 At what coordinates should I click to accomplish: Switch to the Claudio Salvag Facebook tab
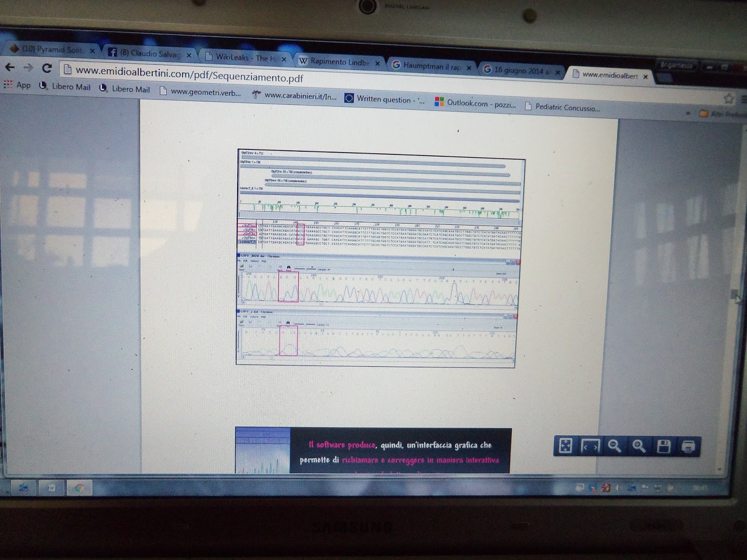[x=149, y=53]
